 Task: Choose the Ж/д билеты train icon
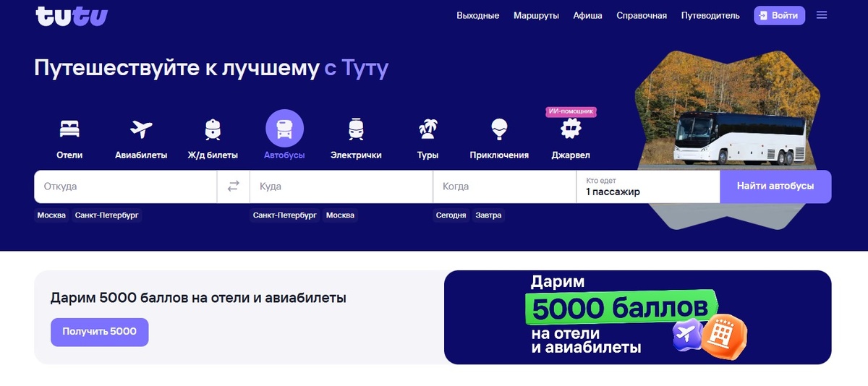(x=213, y=129)
